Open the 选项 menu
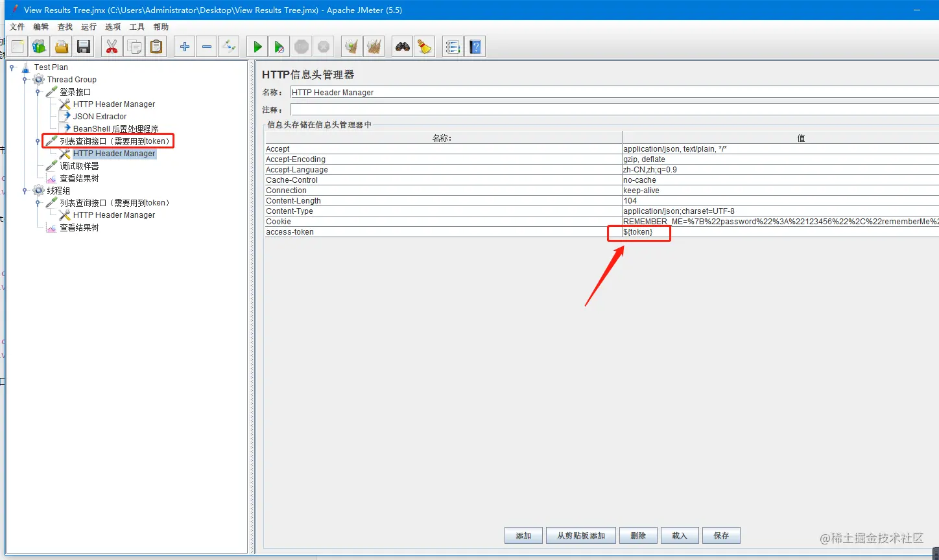Screen dimensions: 939x560 pyautogui.click(x=113, y=27)
